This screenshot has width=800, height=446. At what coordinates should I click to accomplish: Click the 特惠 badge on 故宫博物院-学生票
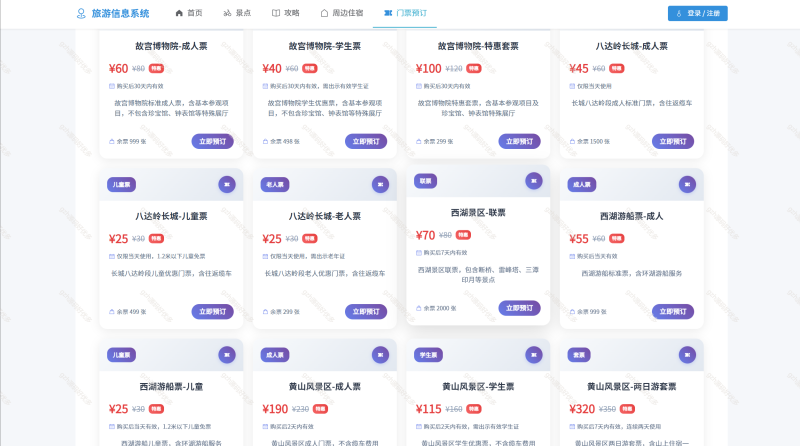310,68
